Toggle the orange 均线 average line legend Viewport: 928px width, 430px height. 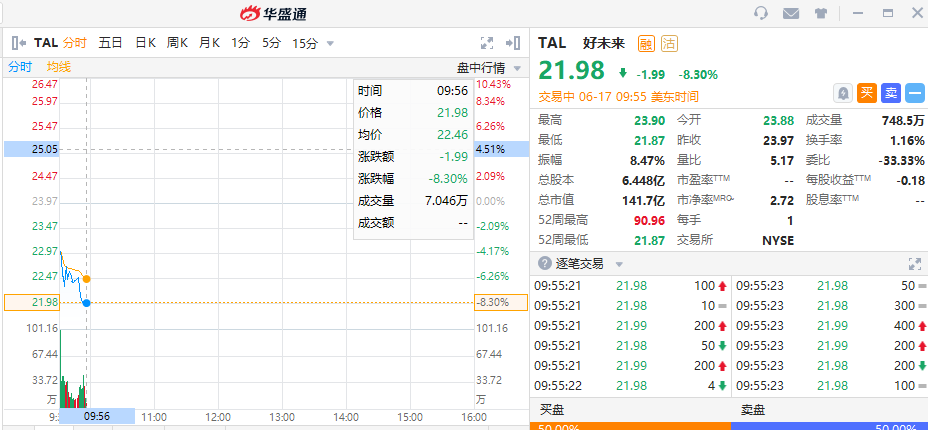[59, 67]
